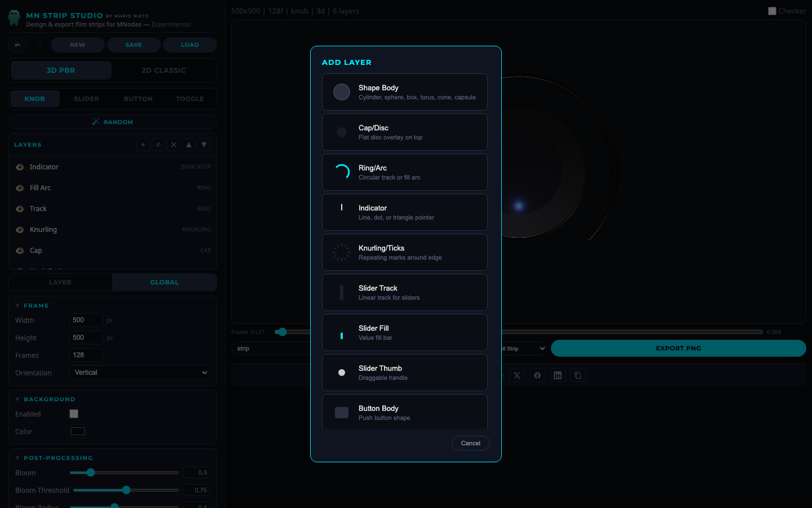Image resolution: width=812 pixels, height=508 pixels.
Task: Duplicate the selected layer with the copy icon
Action: coord(158,145)
